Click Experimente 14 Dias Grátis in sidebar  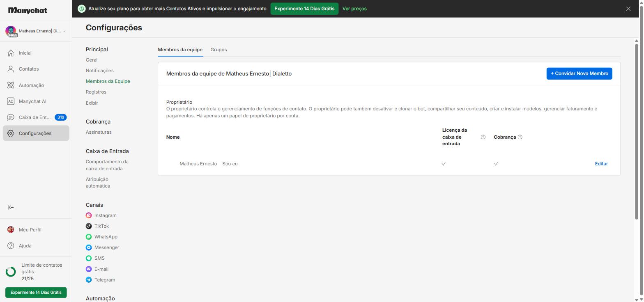36,293
